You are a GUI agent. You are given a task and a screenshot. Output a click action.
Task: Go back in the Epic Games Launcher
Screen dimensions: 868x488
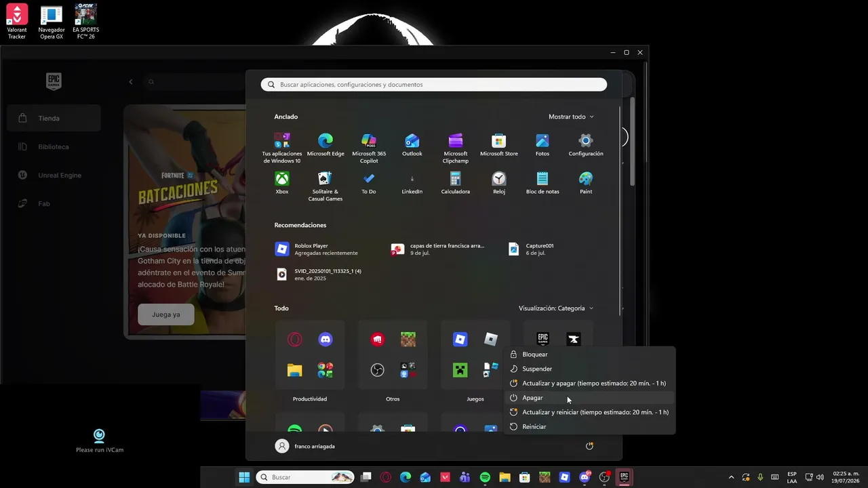click(x=131, y=82)
